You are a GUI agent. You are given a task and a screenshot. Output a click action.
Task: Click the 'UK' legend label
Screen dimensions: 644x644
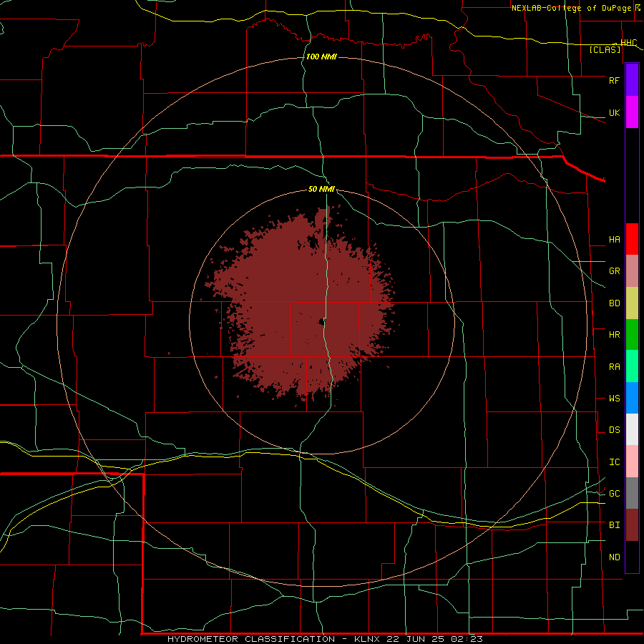[614, 112]
